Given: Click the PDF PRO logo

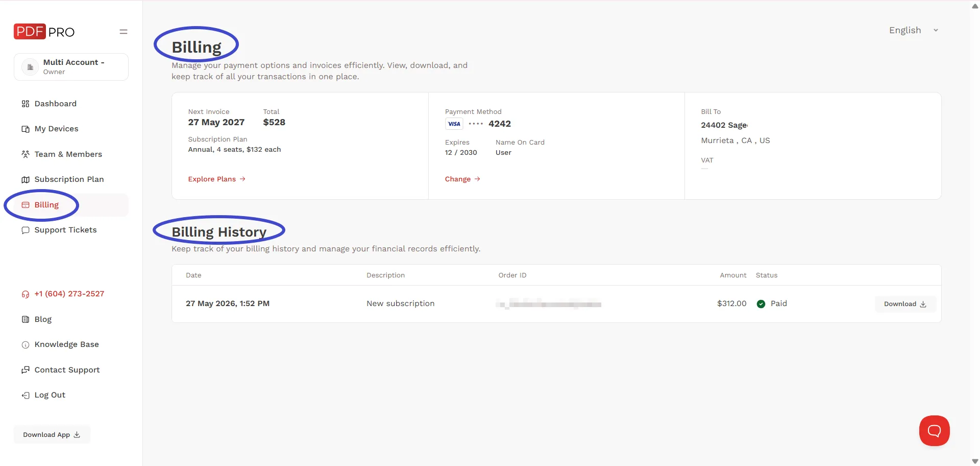Looking at the screenshot, I should tap(44, 32).
